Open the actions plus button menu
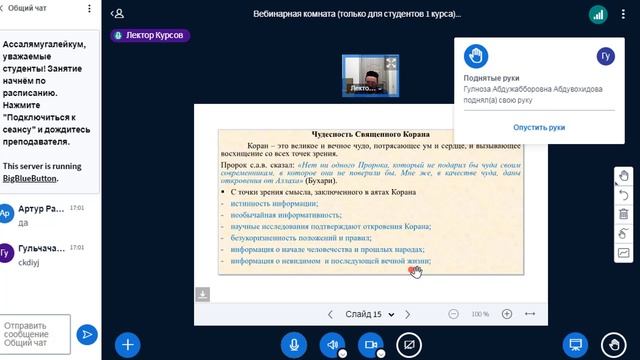 [x=127, y=345]
